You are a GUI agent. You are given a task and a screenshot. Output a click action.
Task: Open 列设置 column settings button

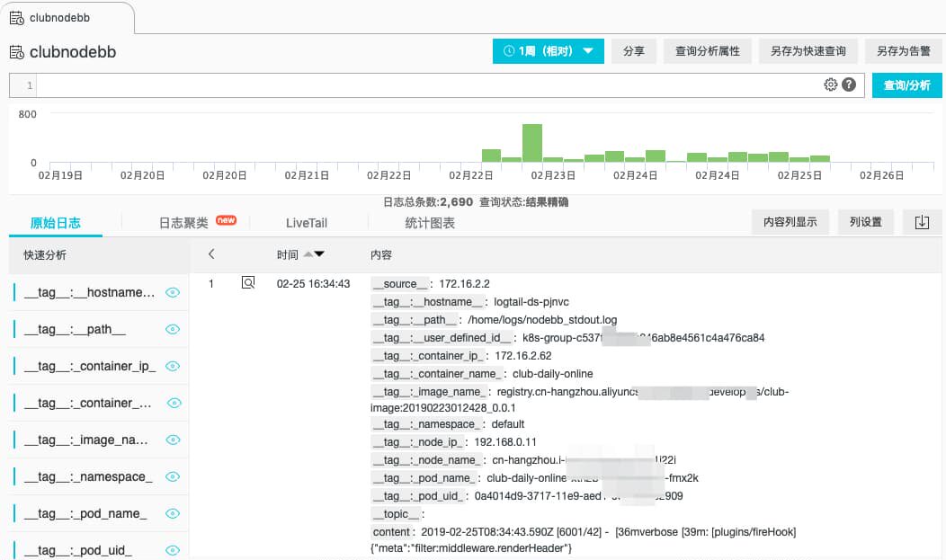[x=866, y=222]
